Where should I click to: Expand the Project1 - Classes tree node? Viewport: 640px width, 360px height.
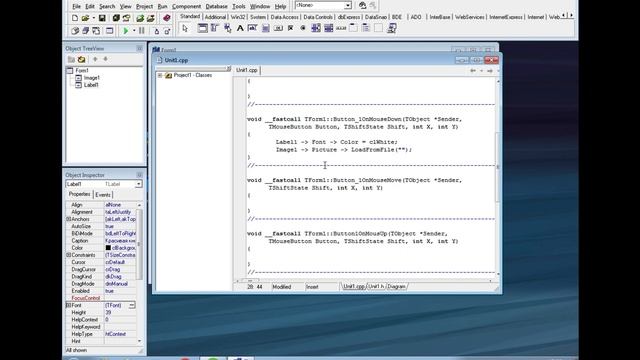click(x=160, y=76)
